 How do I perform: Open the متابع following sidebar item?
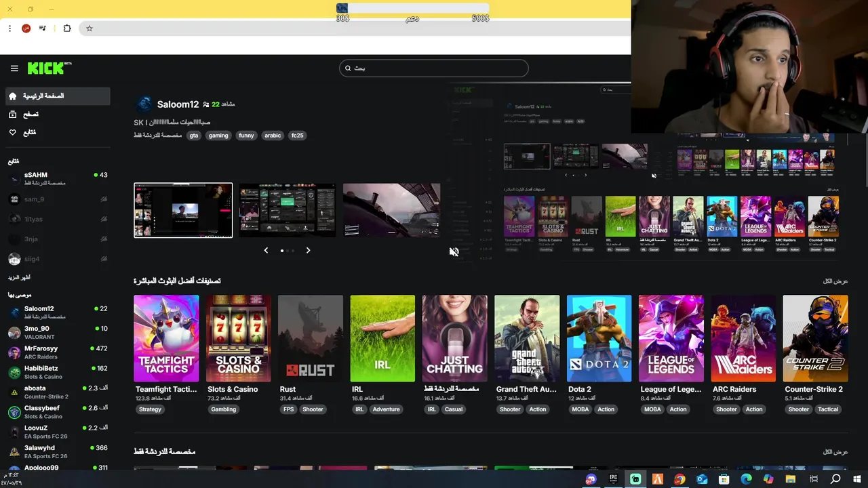57,132
